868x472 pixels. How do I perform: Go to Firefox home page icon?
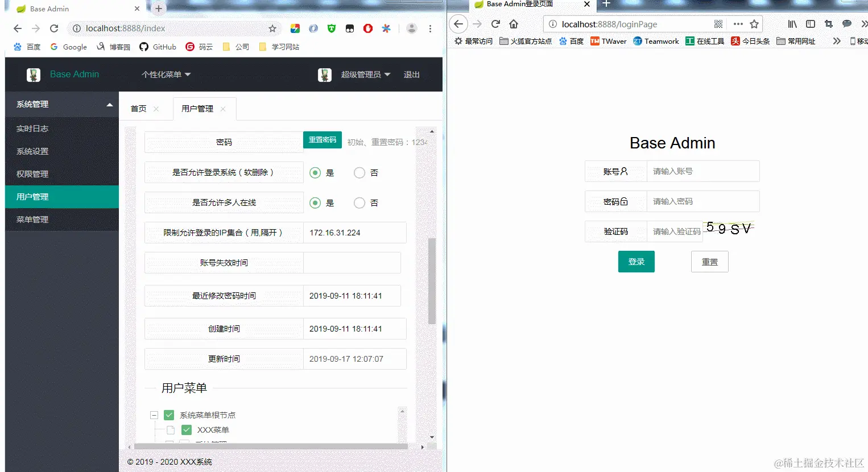[x=514, y=24]
